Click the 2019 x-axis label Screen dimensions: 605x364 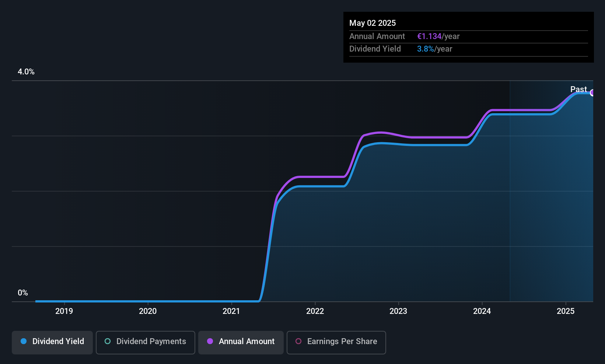pos(64,311)
